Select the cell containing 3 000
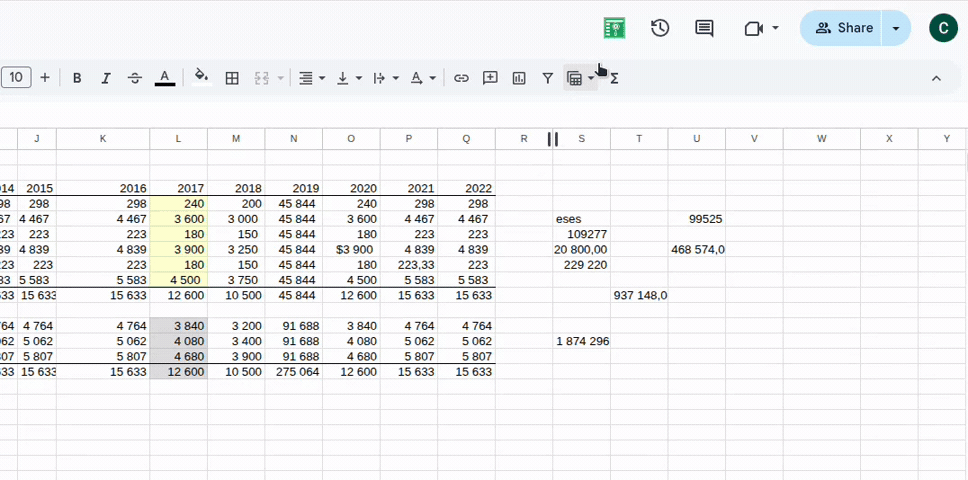Image resolution: width=968 pixels, height=480 pixels. [x=236, y=219]
